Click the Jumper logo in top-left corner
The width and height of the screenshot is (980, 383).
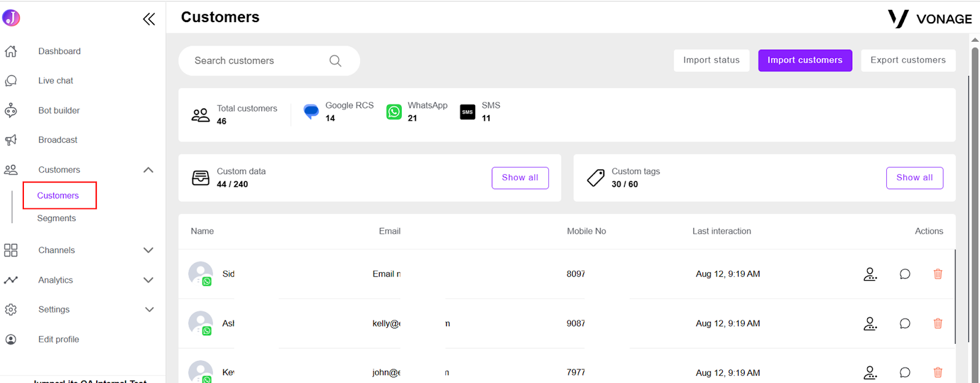pos(11,18)
